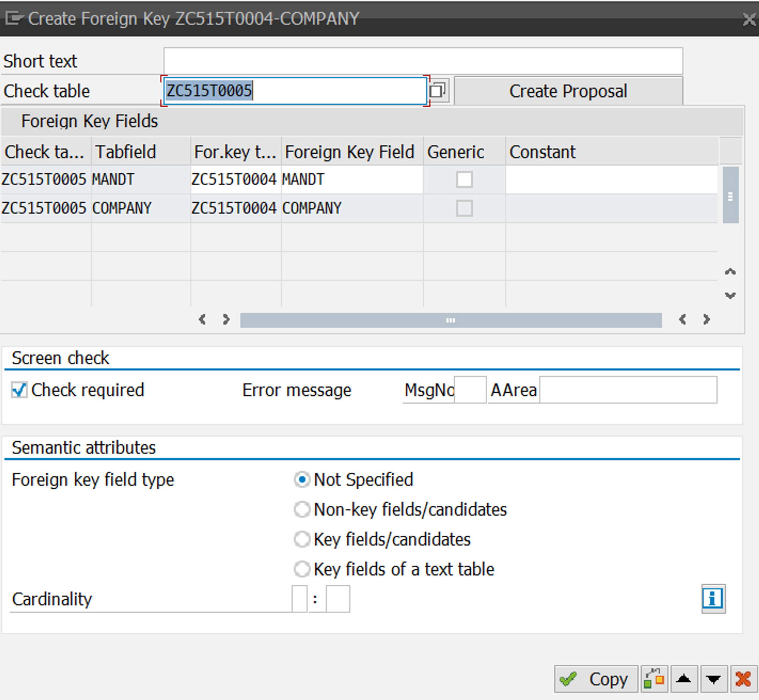The image size is (759, 700).
Task: Open the dialog menu icon in title bar
Action: [14, 18]
